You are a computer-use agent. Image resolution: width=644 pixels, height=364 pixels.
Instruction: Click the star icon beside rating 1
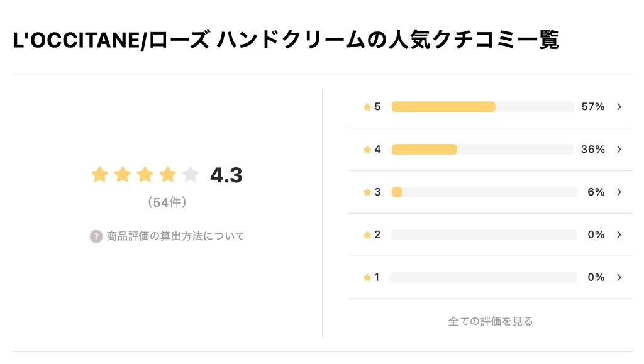point(367,277)
